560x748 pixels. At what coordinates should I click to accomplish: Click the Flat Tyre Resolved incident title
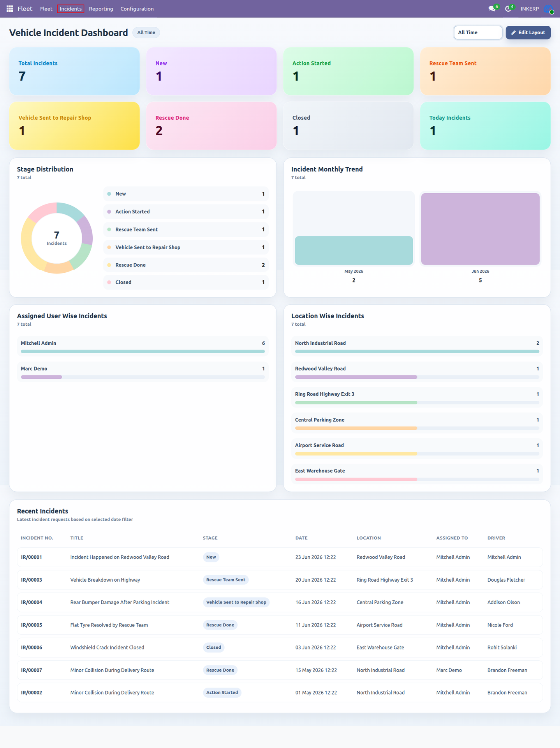point(109,625)
